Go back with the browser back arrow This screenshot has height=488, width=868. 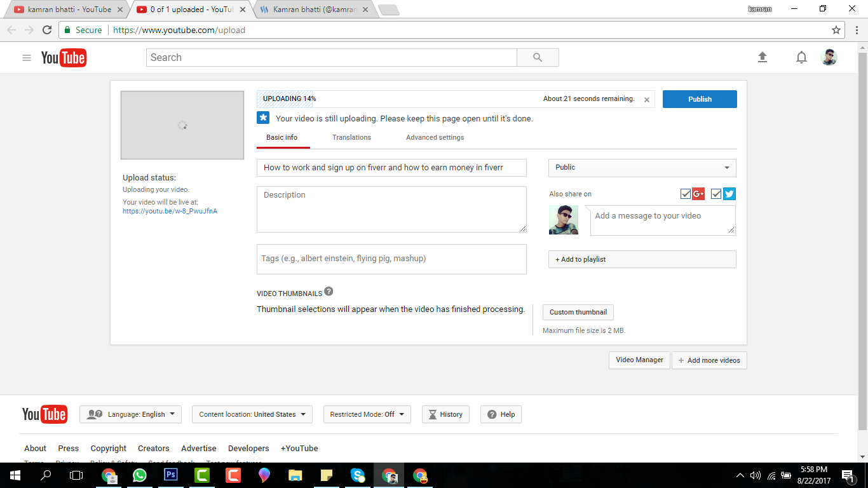pyautogui.click(x=11, y=30)
